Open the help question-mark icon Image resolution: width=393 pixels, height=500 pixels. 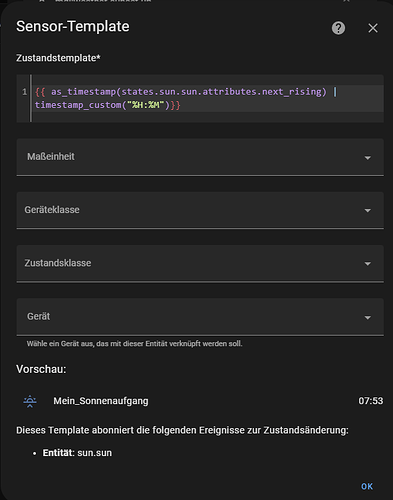[338, 28]
